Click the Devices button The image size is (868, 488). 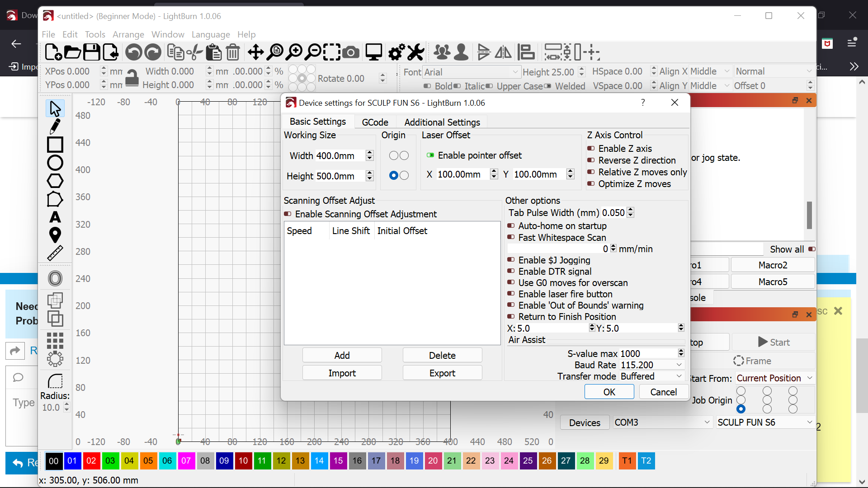click(585, 423)
